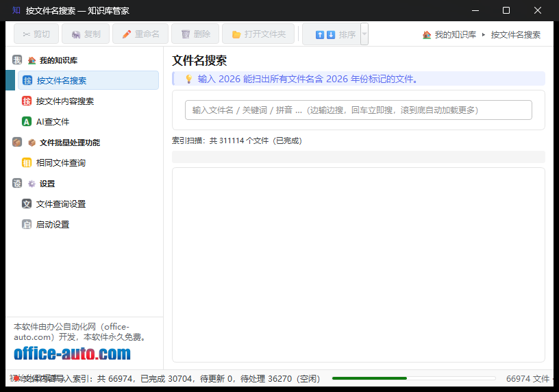Click the 删除 (delete) toolbar button
The image size is (559, 392).
click(x=195, y=34)
